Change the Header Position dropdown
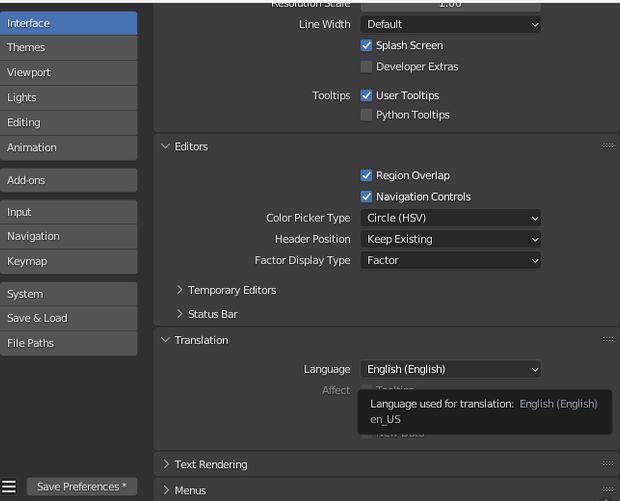620x501 pixels. [x=450, y=239]
